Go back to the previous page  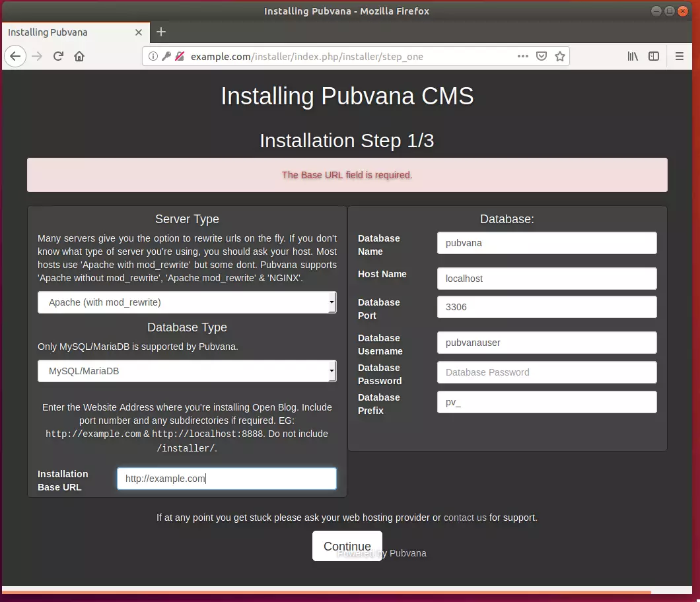pos(15,56)
